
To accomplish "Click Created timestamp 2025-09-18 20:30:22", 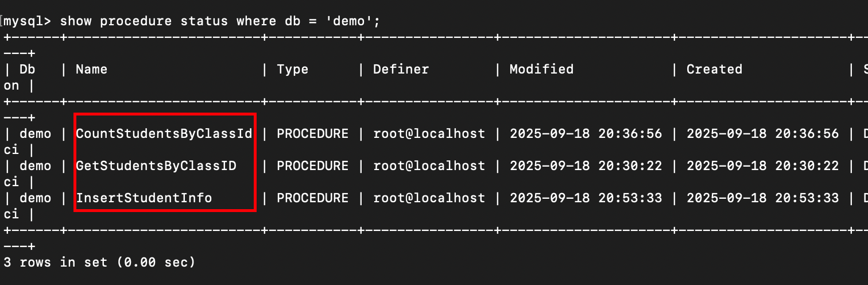I will 762,166.
